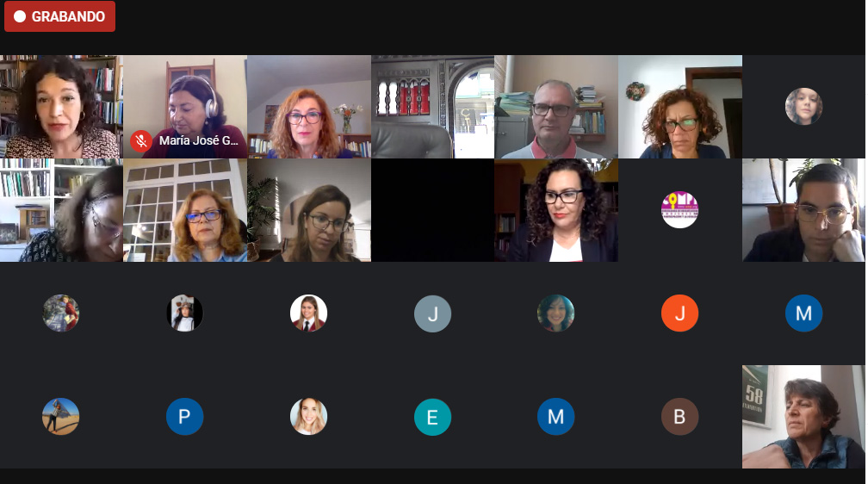
Task: Open the tile with the '58' poster
Action: pyautogui.click(x=803, y=417)
